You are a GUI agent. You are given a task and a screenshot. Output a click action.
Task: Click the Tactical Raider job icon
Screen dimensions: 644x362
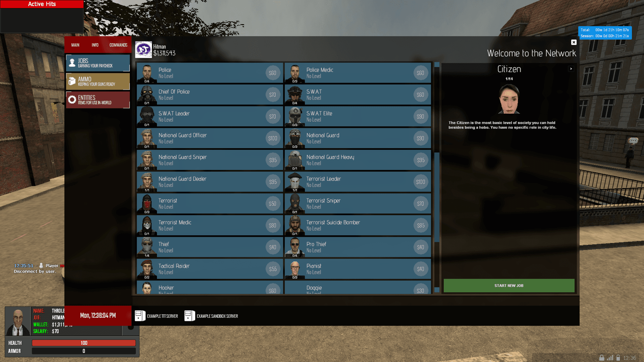coord(147,268)
